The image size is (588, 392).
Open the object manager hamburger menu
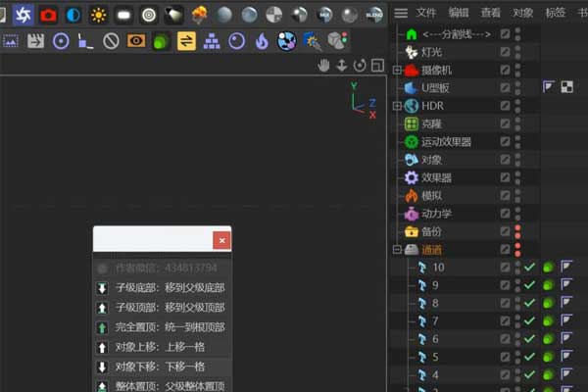point(401,13)
